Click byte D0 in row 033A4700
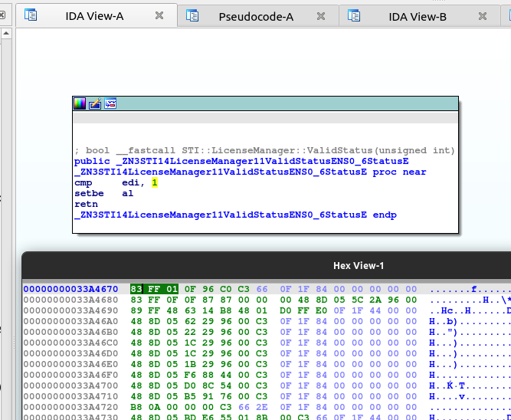The height and width of the screenshot is (420, 511). [190, 386]
